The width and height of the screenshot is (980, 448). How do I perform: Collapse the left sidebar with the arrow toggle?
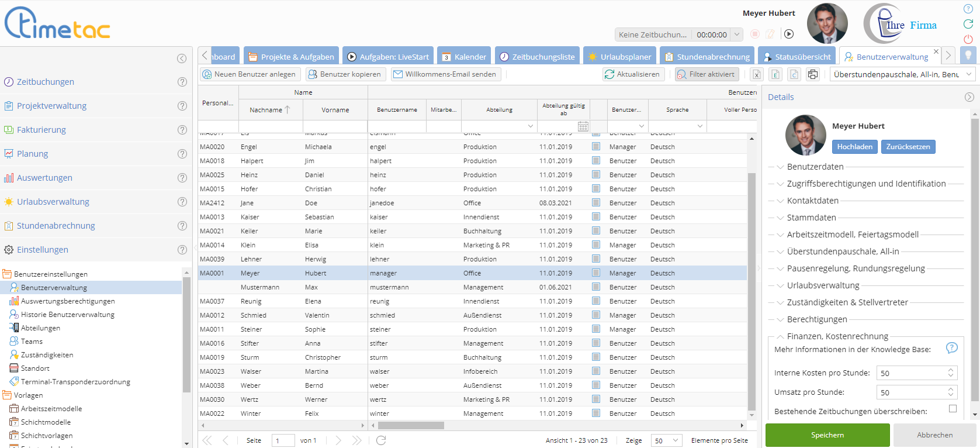[x=182, y=58]
